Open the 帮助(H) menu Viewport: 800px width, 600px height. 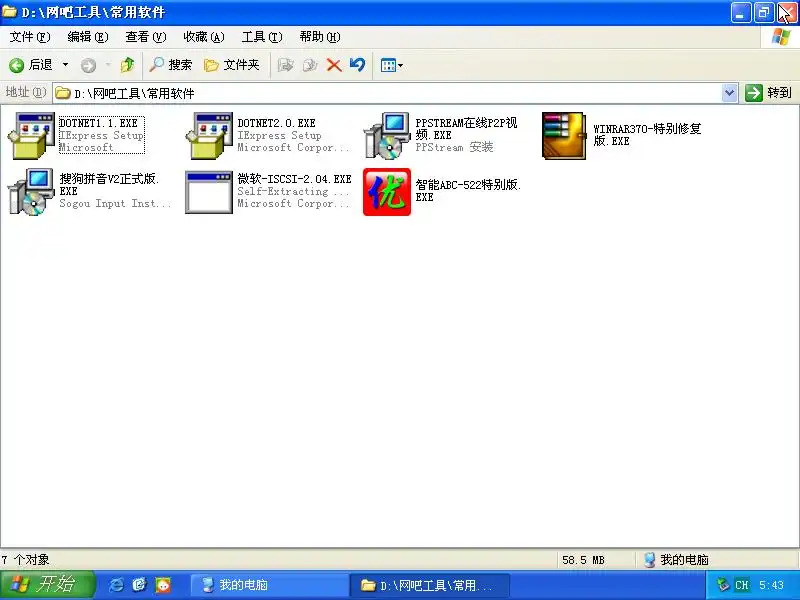(x=320, y=37)
